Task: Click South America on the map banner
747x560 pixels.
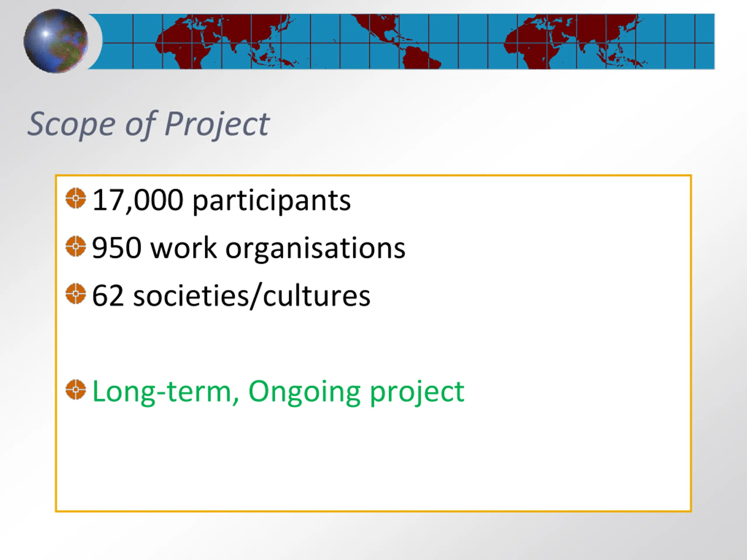Action: [x=419, y=59]
